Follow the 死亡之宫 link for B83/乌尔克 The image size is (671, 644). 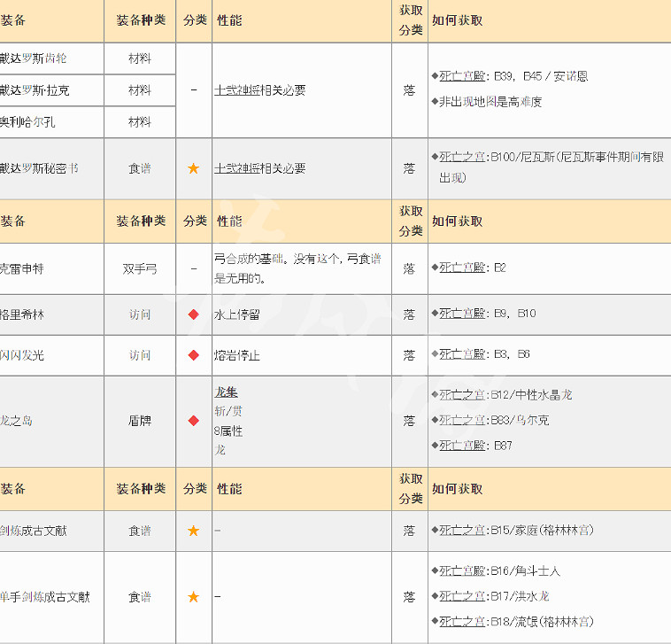pos(463,420)
